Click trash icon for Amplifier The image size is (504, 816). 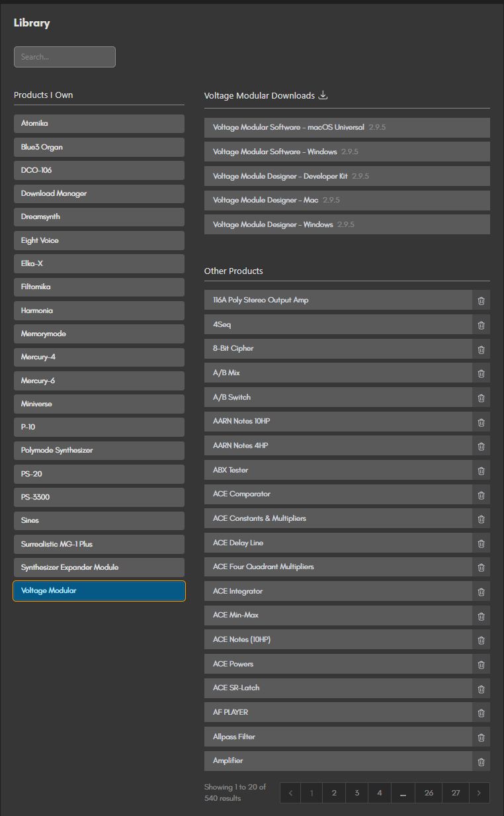click(481, 761)
